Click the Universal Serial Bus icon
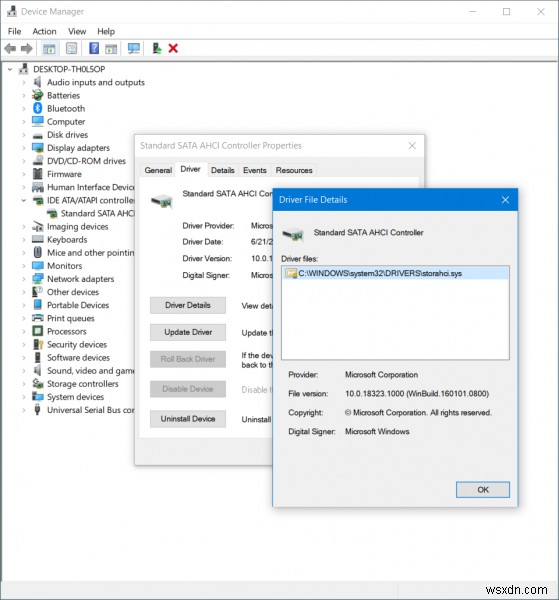This screenshot has width=559, height=600. pos(37,409)
